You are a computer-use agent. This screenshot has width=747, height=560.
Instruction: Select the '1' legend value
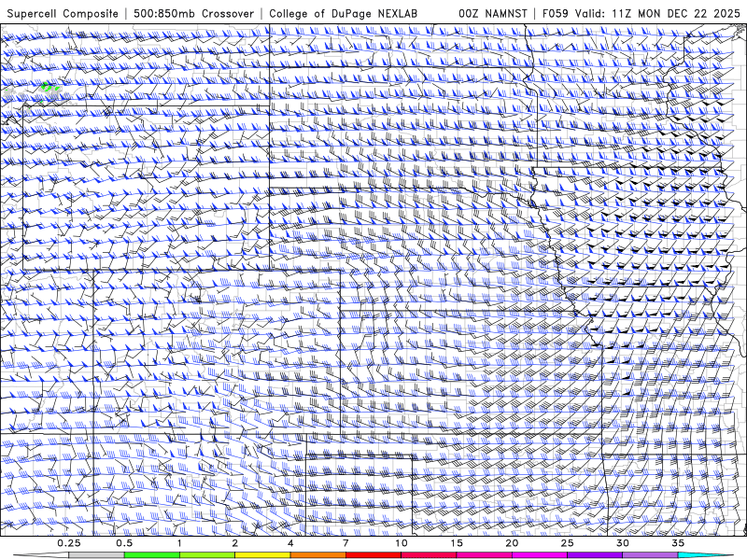(179, 543)
